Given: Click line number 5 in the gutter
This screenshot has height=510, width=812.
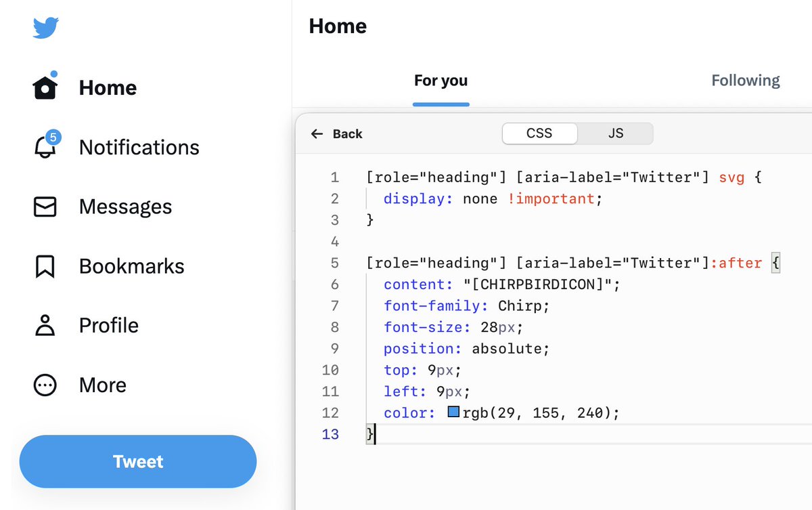Looking at the screenshot, I should (x=334, y=263).
